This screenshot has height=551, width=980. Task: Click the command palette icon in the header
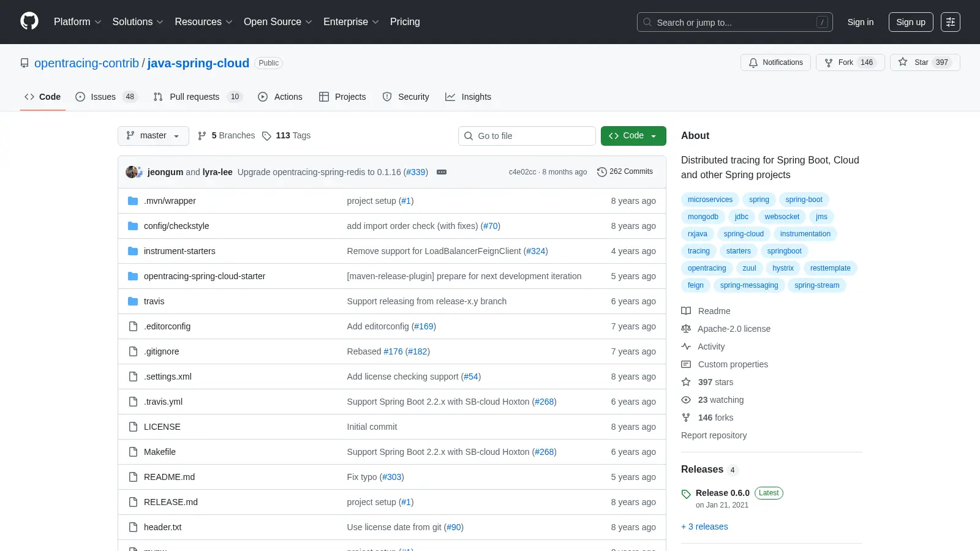coord(951,22)
